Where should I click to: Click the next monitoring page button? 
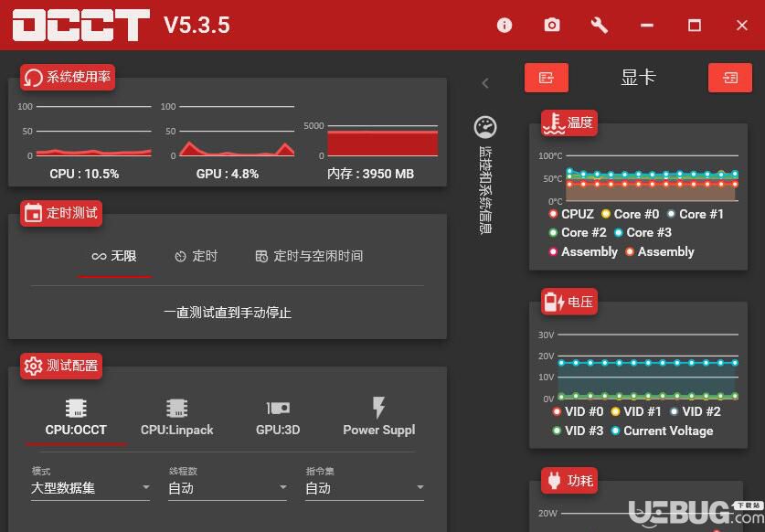pos(730,78)
